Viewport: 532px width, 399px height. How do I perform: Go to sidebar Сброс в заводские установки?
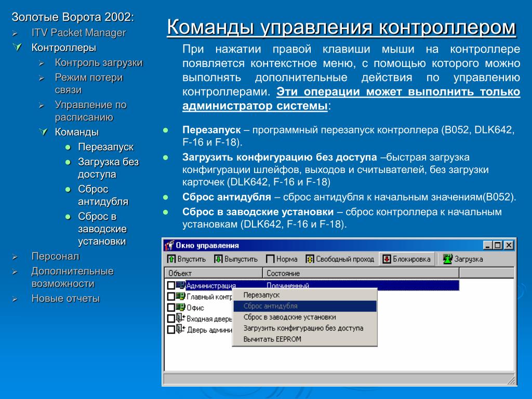[102, 229]
